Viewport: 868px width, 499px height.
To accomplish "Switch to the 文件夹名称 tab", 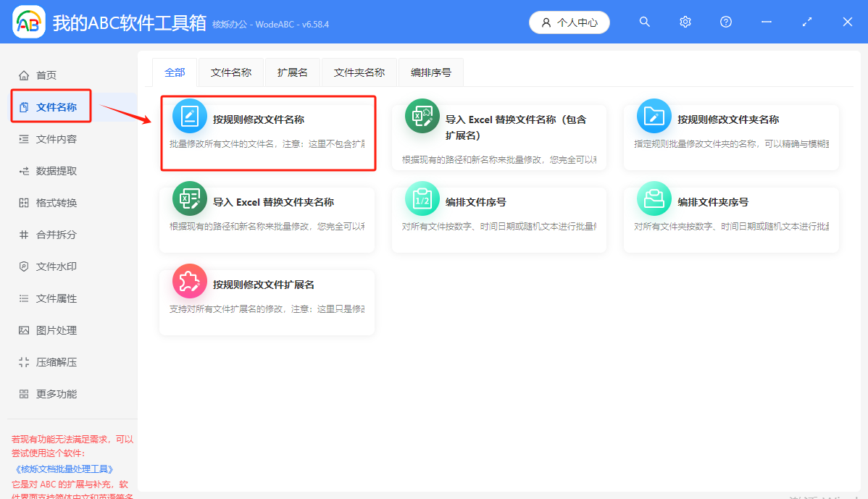I will click(359, 72).
